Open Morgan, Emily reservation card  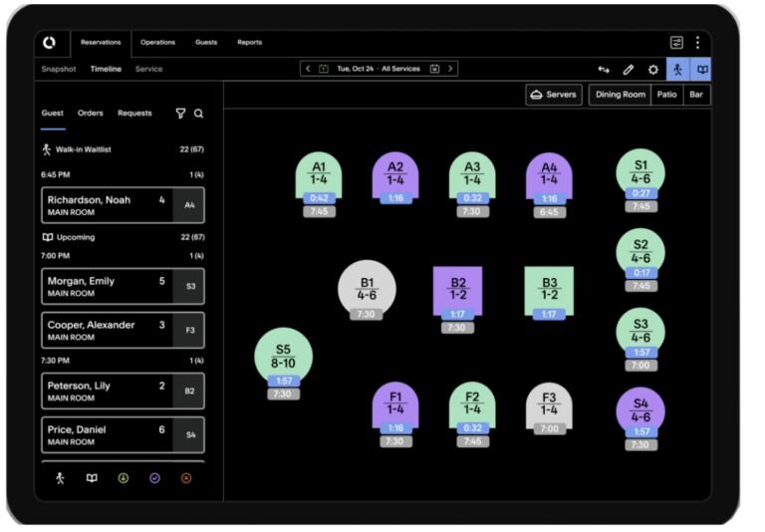(x=123, y=287)
